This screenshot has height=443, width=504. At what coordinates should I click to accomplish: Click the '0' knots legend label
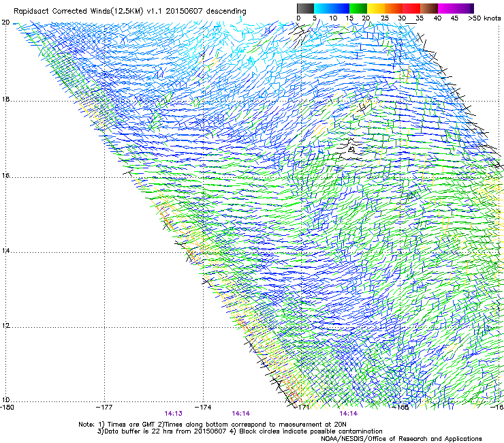(x=298, y=18)
